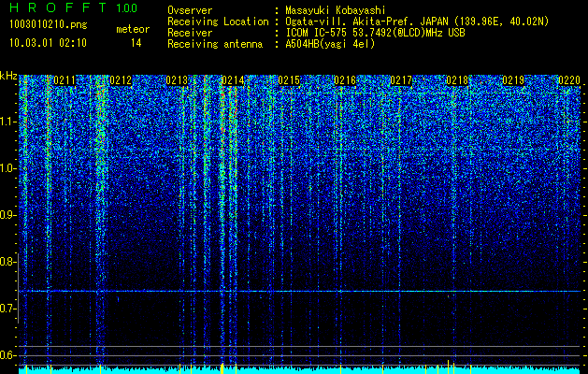Select the ICOM IC-575 receiver text
This screenshot has width=588, height=374.
[375, 33]
